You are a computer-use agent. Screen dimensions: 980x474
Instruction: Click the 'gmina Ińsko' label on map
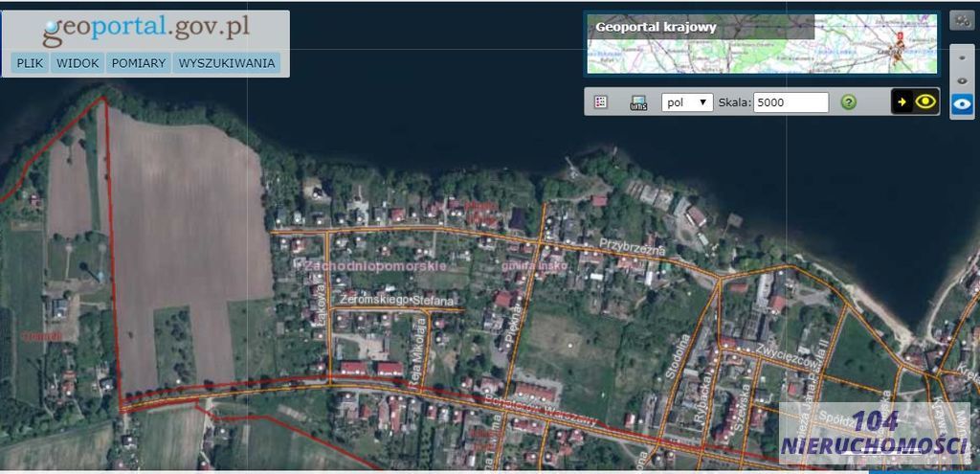(534, 266)
